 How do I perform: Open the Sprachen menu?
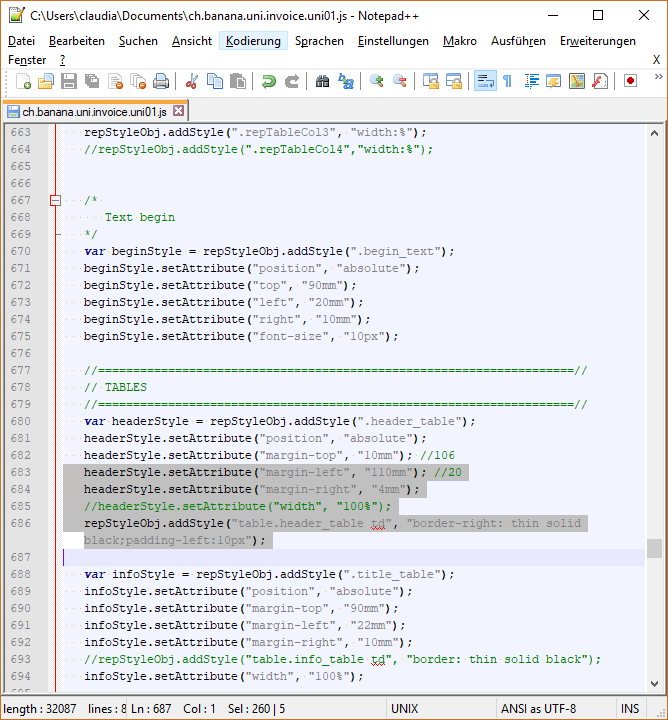pyautogui.click(x=319, y=41)
